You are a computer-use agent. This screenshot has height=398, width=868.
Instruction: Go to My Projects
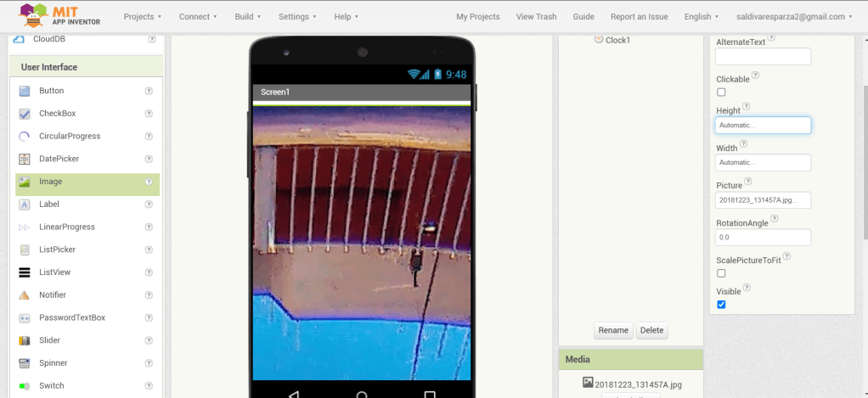477,16
